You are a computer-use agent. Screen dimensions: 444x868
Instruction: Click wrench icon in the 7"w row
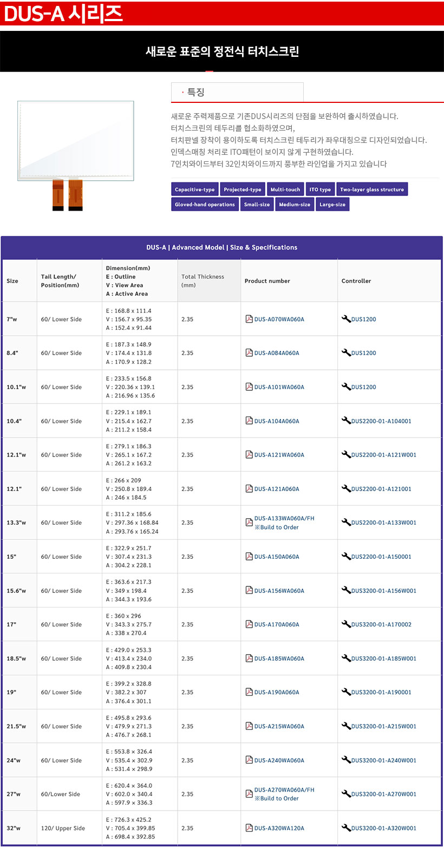click(x=346, y=319)
